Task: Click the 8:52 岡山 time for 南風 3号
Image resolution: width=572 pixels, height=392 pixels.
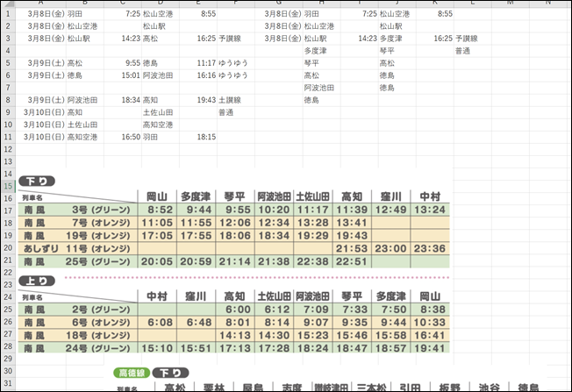Action: (x=160, y=210)
